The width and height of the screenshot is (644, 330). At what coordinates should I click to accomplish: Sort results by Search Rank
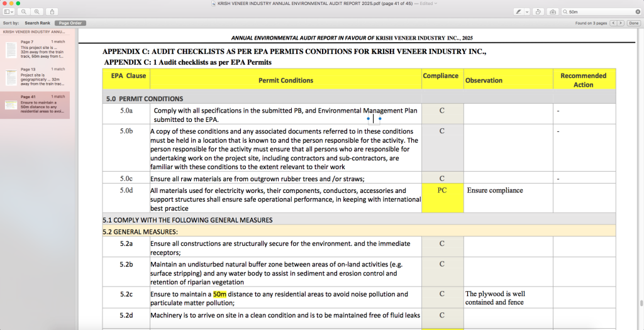click(37, 23)
